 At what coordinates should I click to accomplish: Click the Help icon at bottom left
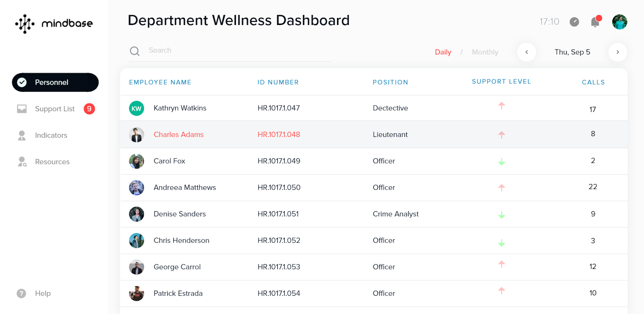pyautogui.click(x=21, y=293)
